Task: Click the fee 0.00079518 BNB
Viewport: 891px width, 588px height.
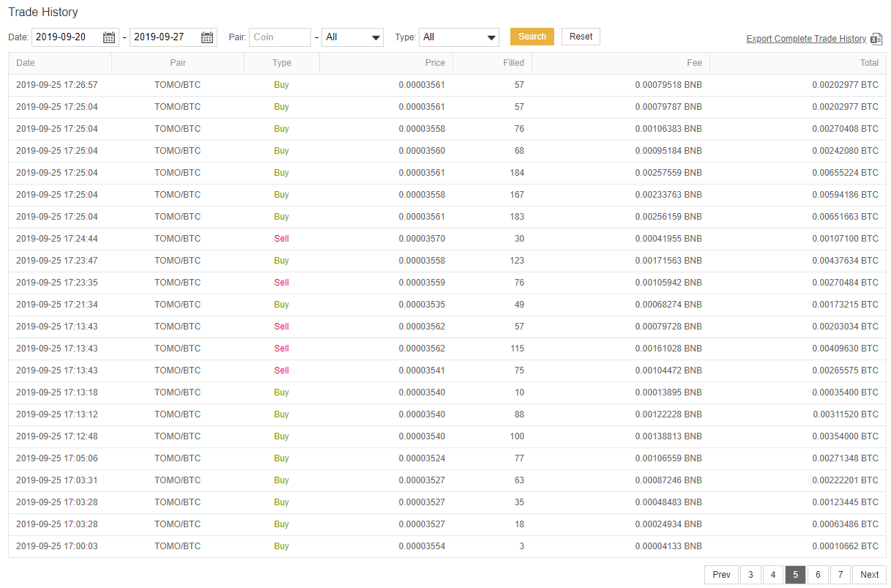Action: point(668,85)
